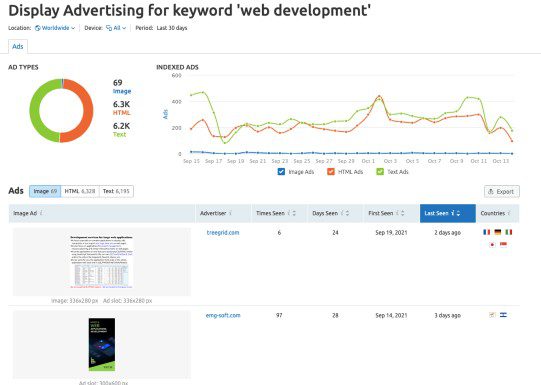Click the Countries column info icon

(509, 213)
